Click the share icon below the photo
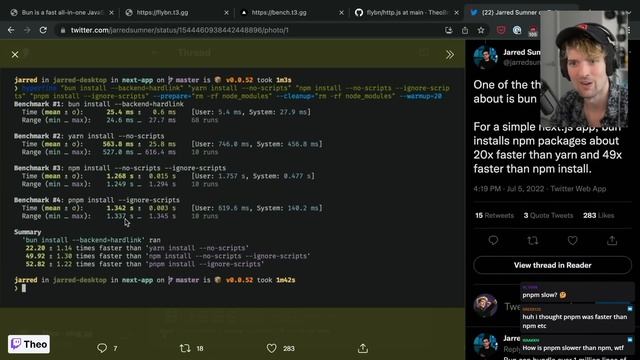The width and height of the screenshot is (640, 360). tap(363, 348)
